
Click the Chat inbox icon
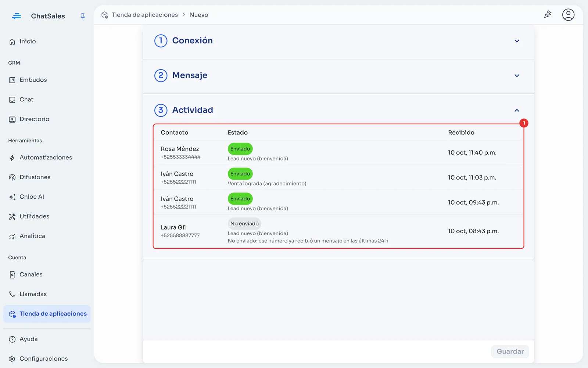click(x=12, y=100)
